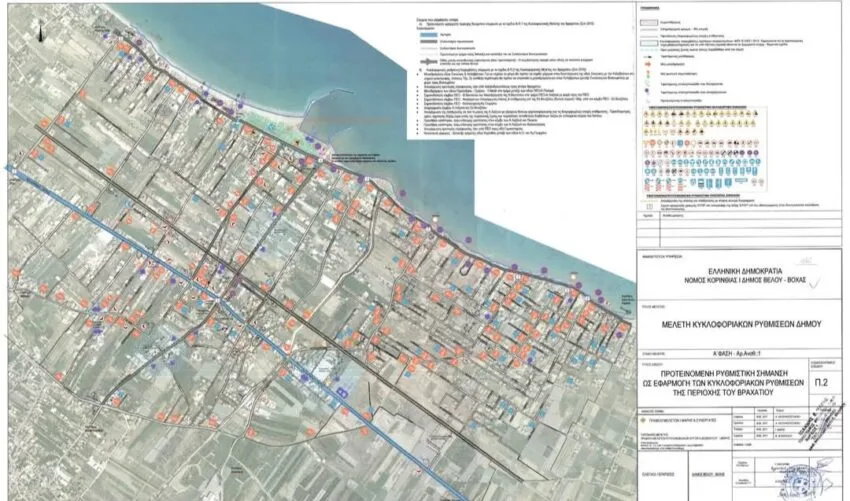This screenshot has width=850, height=501.
Task: Select the dark gray line legend swatch
Action: click(x=430, y=41)
